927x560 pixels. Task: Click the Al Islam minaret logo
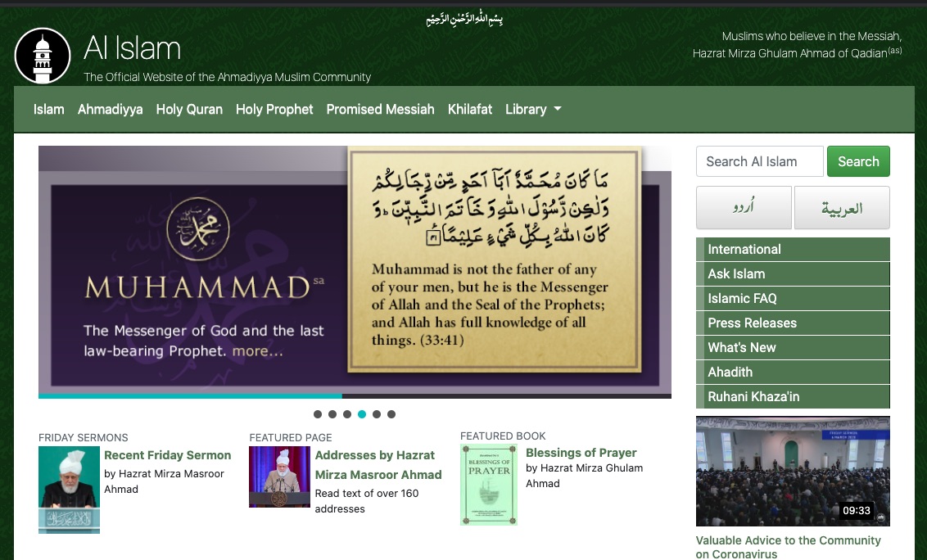tap(43, 56)
